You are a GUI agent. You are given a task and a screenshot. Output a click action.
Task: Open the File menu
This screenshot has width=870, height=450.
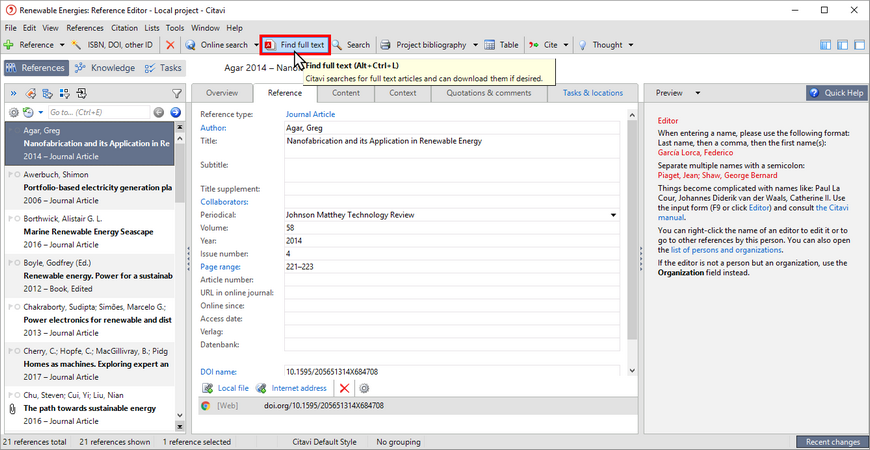pyautogui.click(x=11, y=28)
